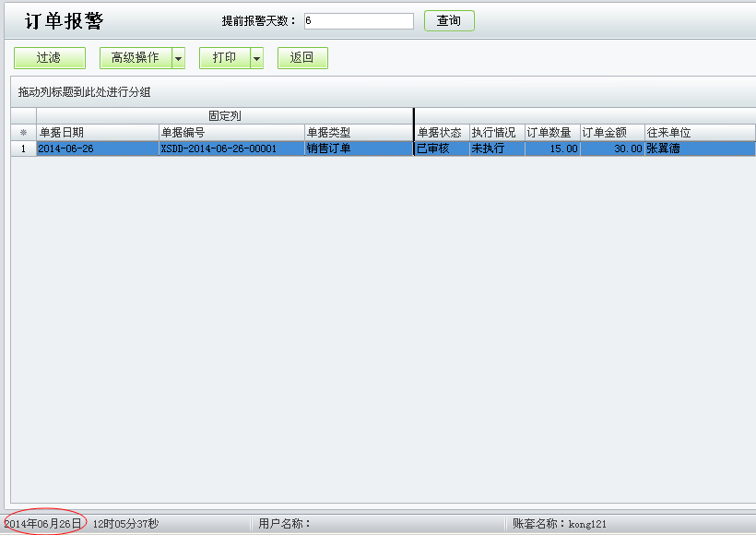The image size is (756, 535).
Task: Click the 打印 print button
Action: click(x=225, y=58)
